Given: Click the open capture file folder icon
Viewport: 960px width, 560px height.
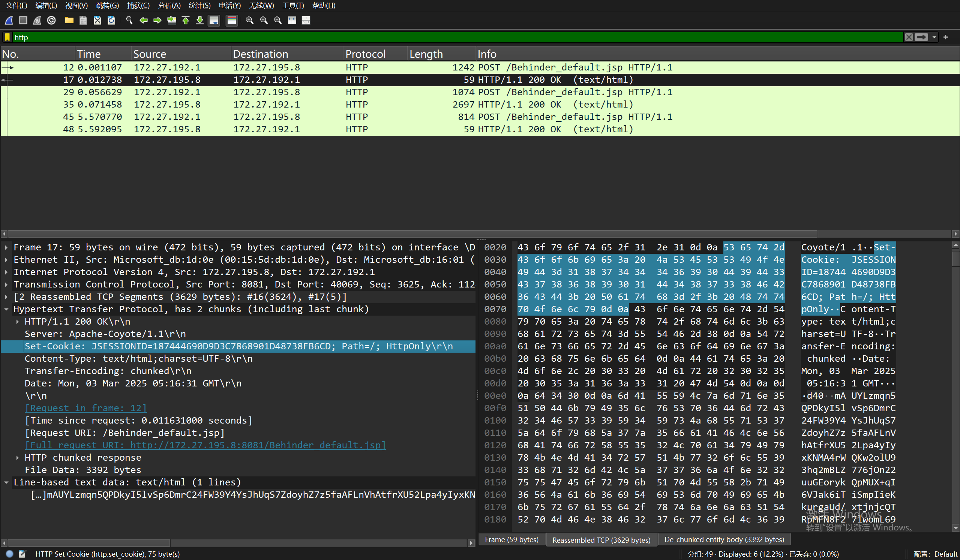Looking at the screenshot, I should (x=69, y=20).
